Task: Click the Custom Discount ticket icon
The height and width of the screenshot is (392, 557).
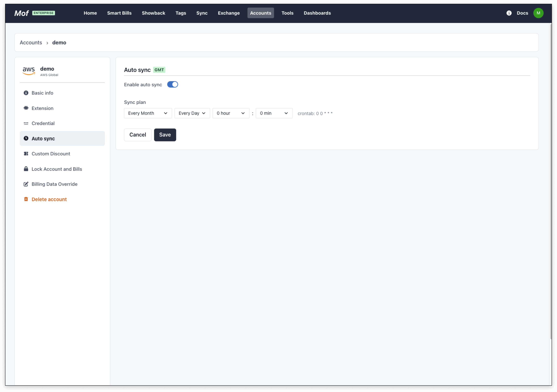Action: coord(26,154)
